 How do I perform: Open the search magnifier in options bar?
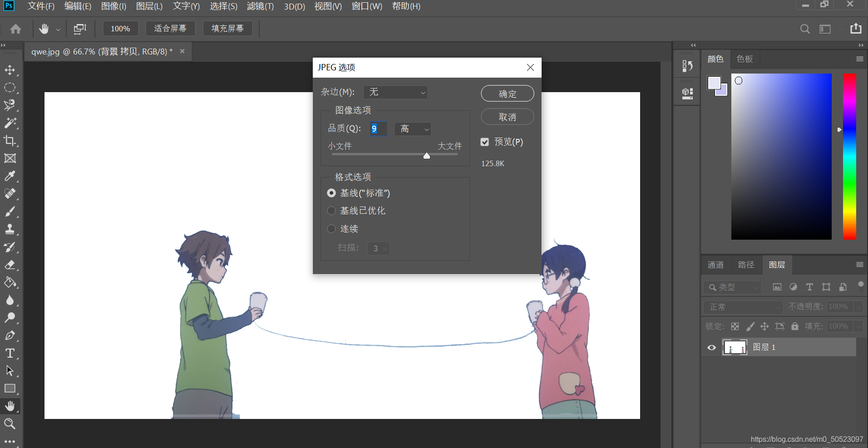pyautogui.click(x=805, y=29)
